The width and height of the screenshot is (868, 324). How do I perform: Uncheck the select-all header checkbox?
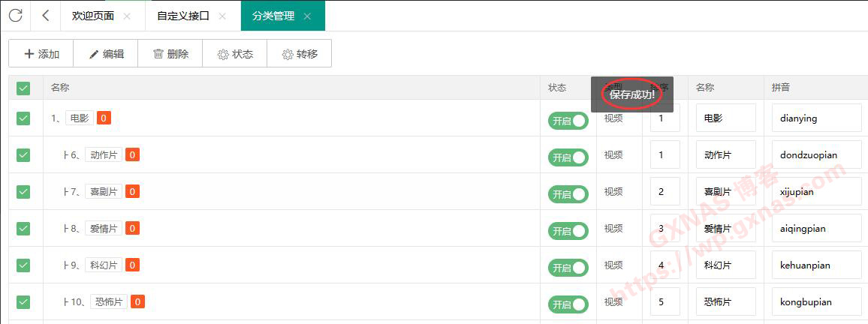click(23, 88)
